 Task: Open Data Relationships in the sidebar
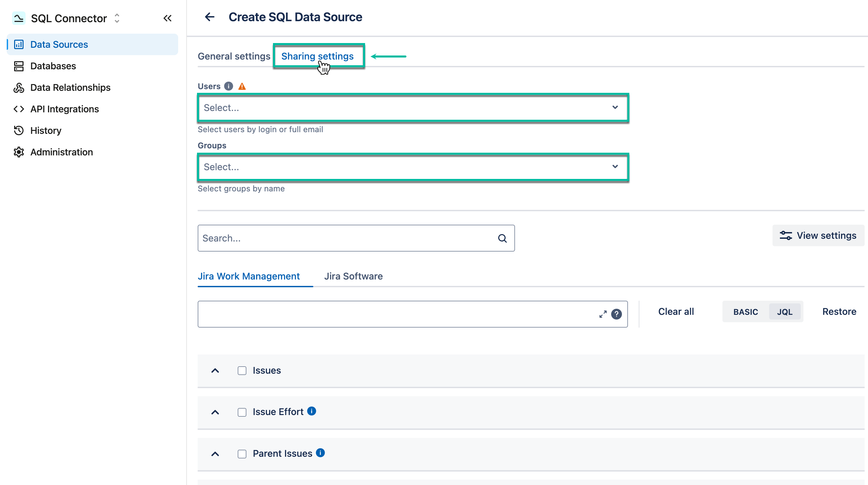tap(70, 87)
